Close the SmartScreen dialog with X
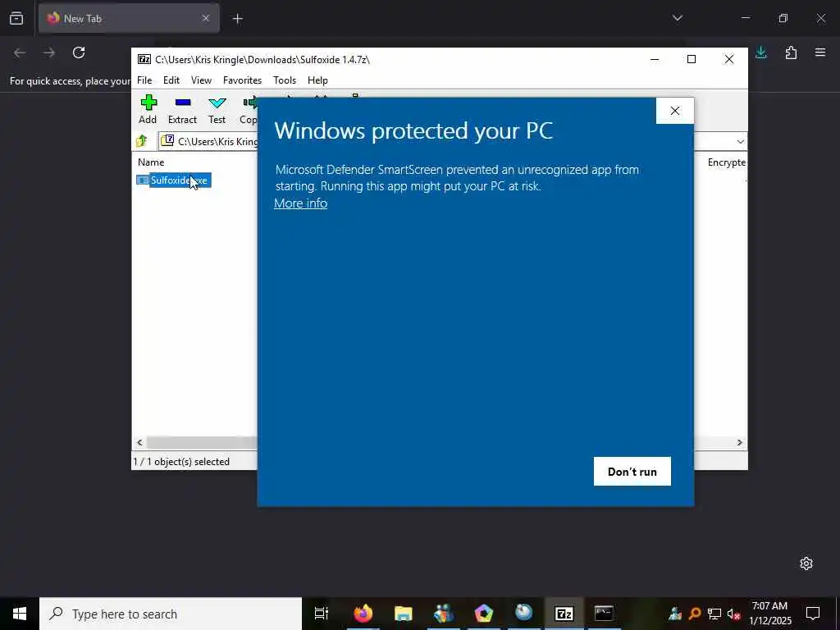Screen dimensions: 840x630 click(675, 111)
